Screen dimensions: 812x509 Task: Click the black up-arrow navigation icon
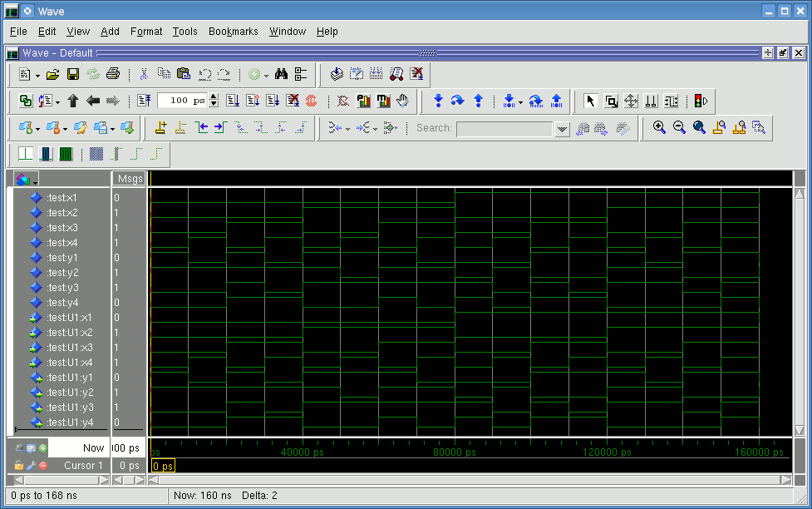[x=73, y=101]
